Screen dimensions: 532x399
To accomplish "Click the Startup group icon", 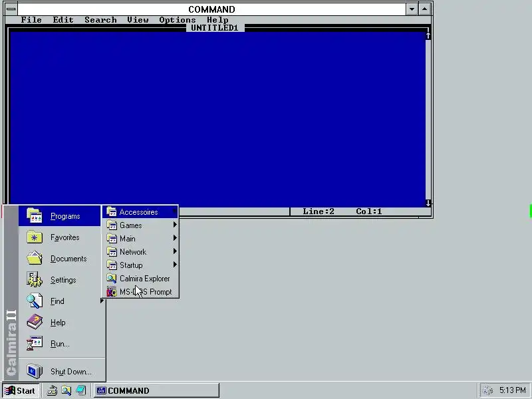I will click(111, 265).
